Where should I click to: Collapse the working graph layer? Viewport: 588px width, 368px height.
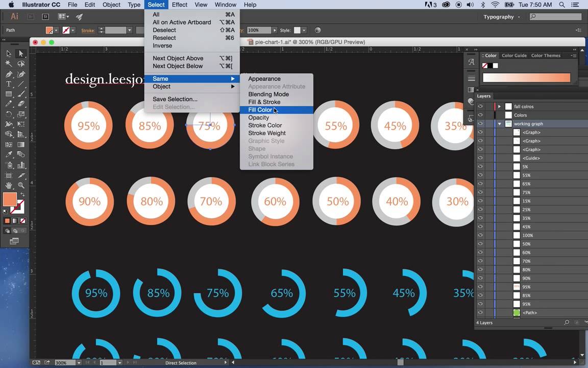pyautogui.click(x=500, y=124)
